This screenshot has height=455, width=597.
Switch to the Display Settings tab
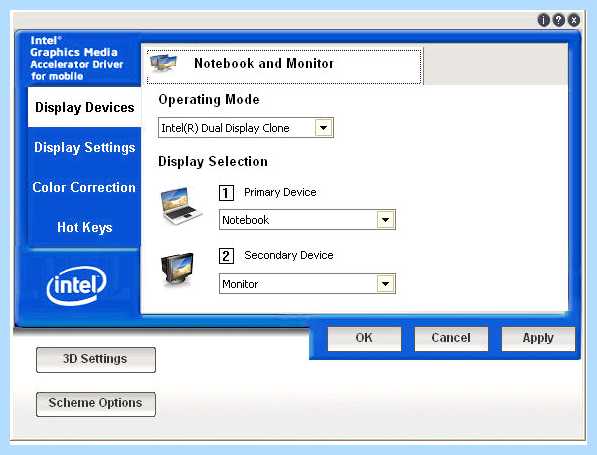(85, 147)
